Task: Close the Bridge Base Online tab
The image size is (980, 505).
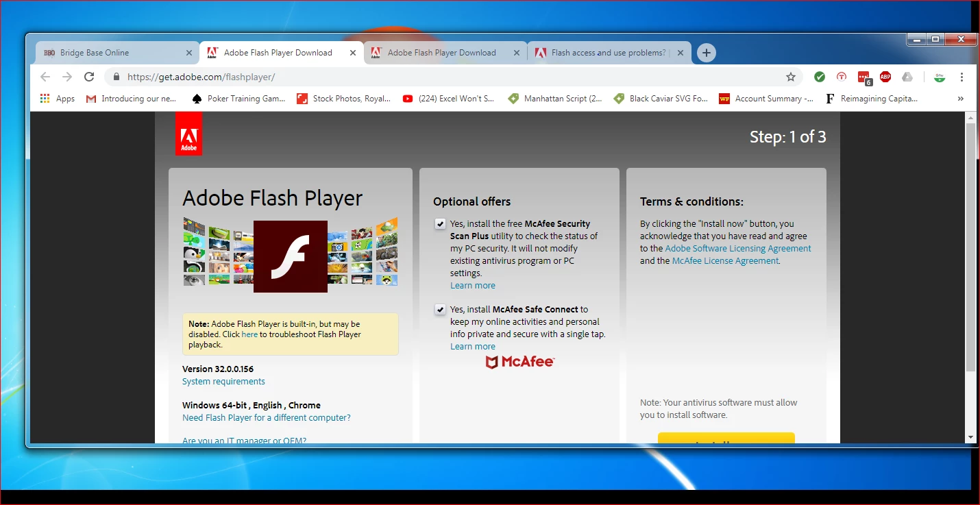Action: tap(189, 53)
